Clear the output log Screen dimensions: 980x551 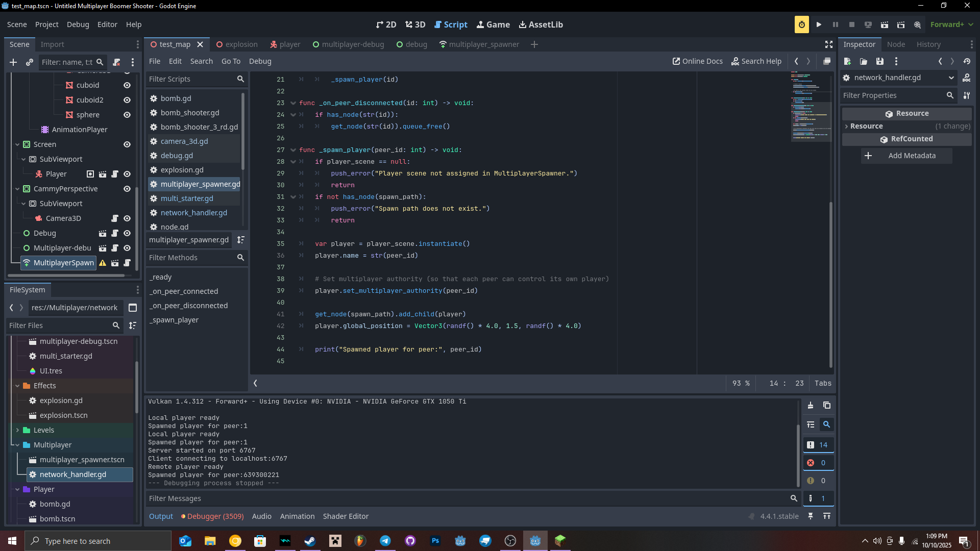tap(811, 406)
